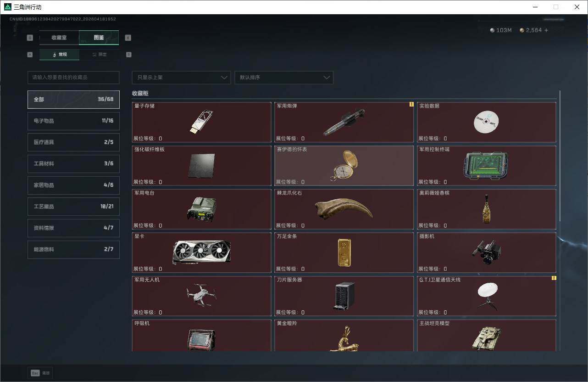Click the collectible search input field
Image resolution: width=588 pixels, height=382 pixels.
point(73,78)
